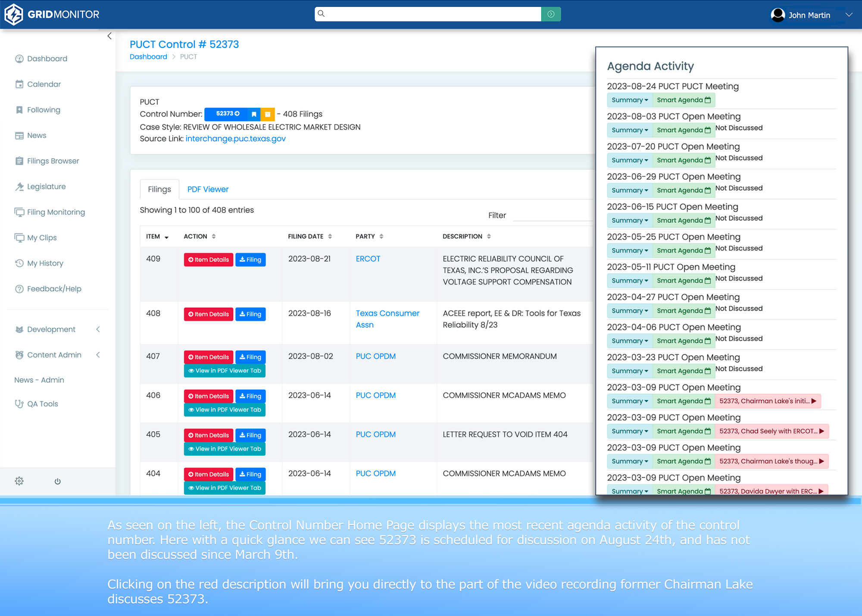
Task: Collapse the sidebar with the left chevron
Action: click(109, 36)
